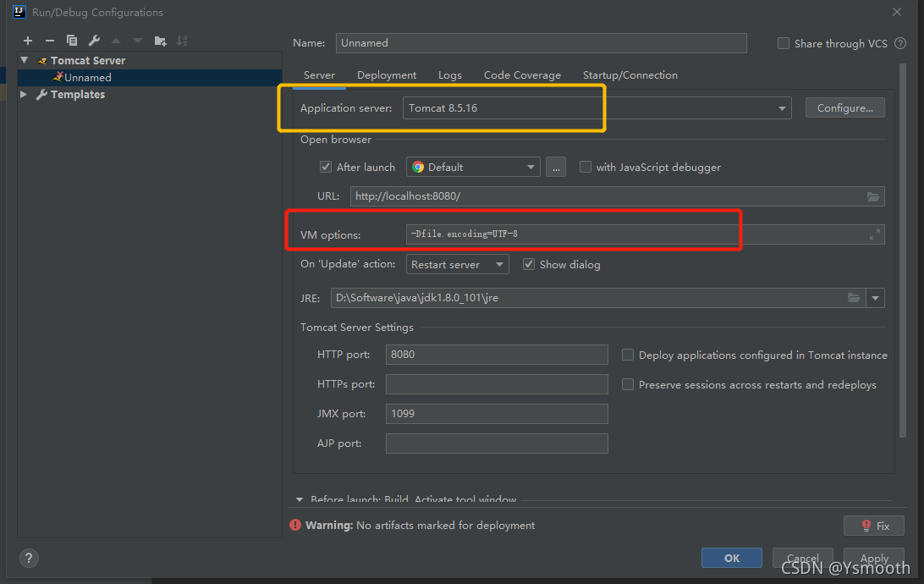Click the Name input field

(x=541, y=43)
